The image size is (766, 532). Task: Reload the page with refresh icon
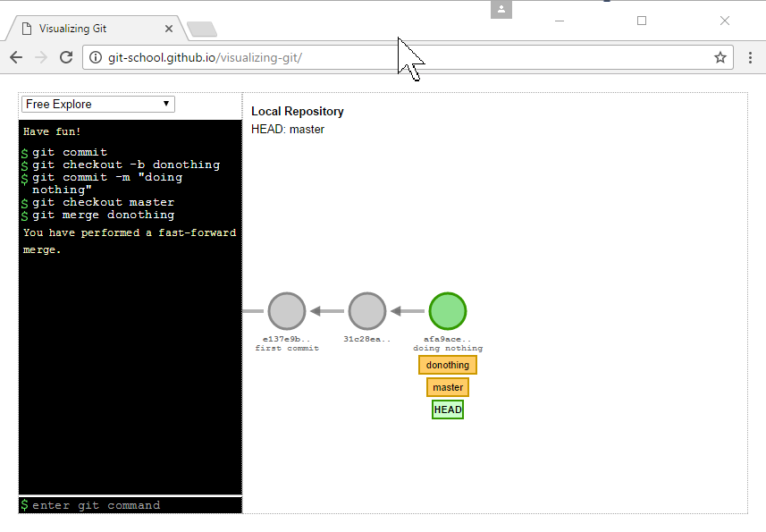[x=66, y=57]
